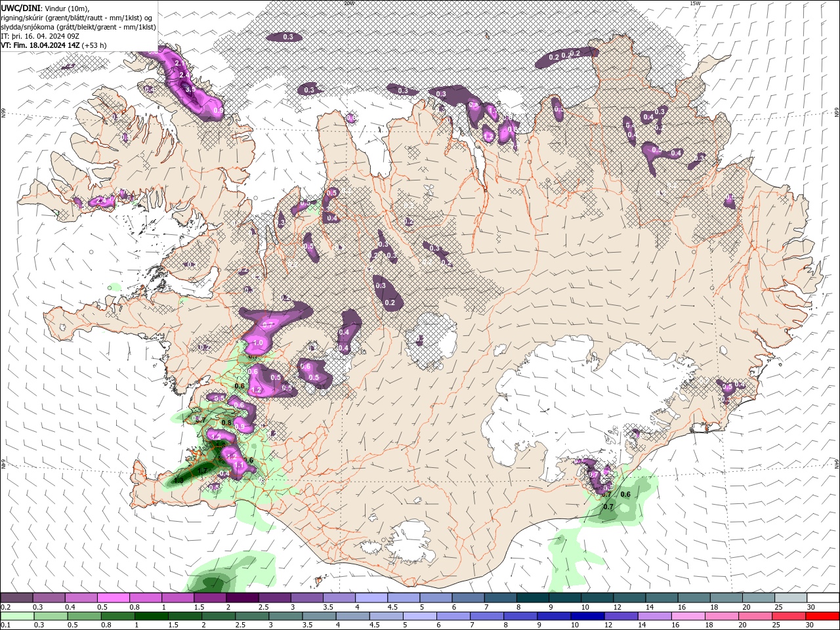Select the 'VT: Fim. 18.04.2024 14Z (+53 h)' line
Screen dimensions: 840x630
point(53,45)
